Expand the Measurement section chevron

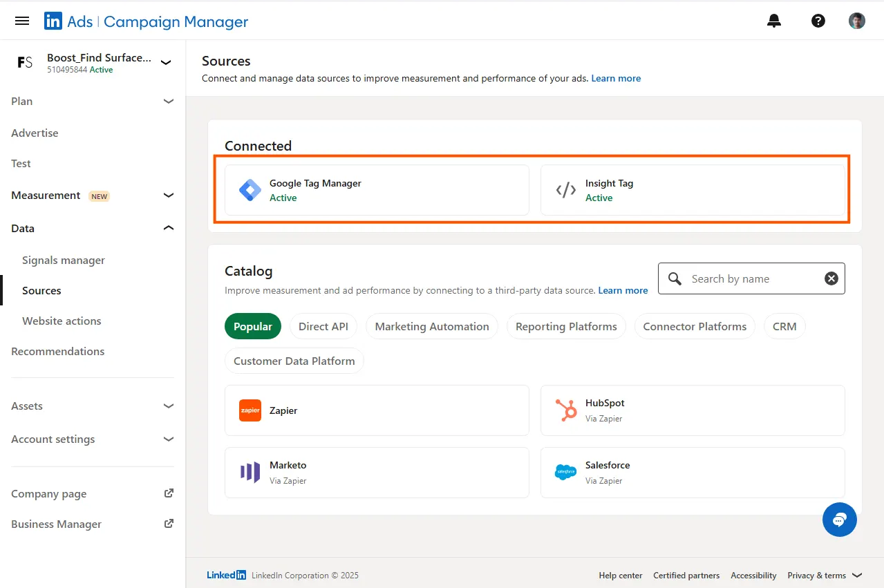click(169, 196)
